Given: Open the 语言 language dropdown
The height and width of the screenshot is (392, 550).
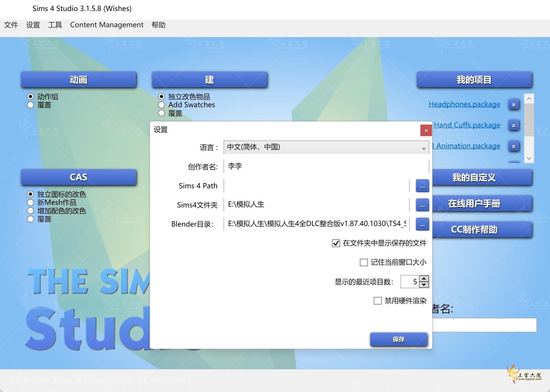Looking at the screenshot, I should [326, 147].
